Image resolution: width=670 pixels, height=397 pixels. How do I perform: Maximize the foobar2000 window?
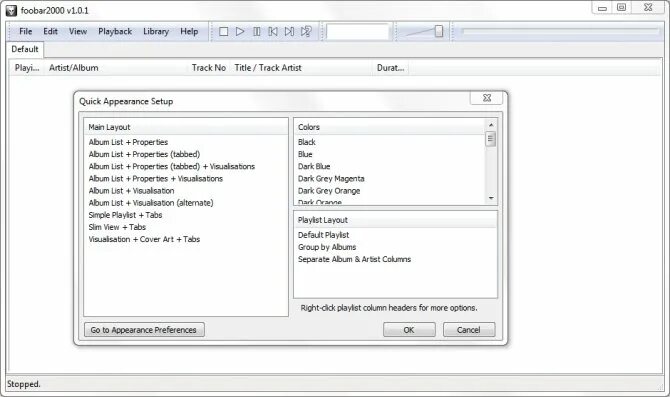coord(621,8)
